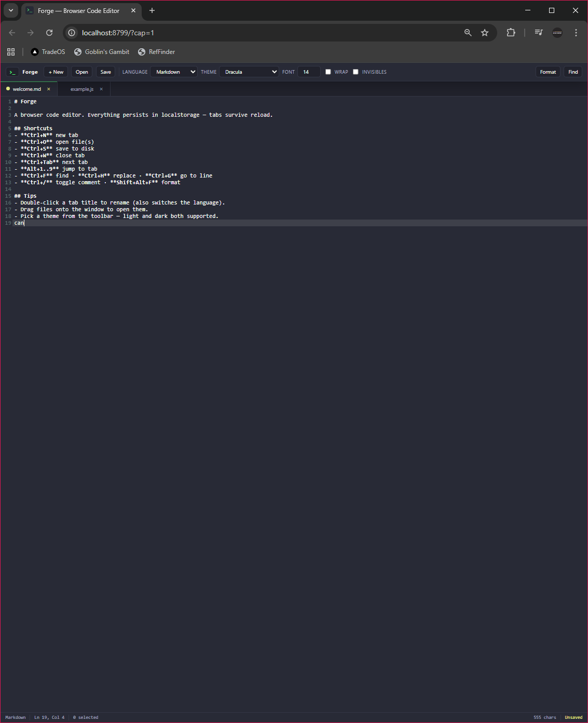The height and width of the screenshot is (723, 588).
Task: Click the Forge logo icon in toolbar
Action: tap(12, 72)
